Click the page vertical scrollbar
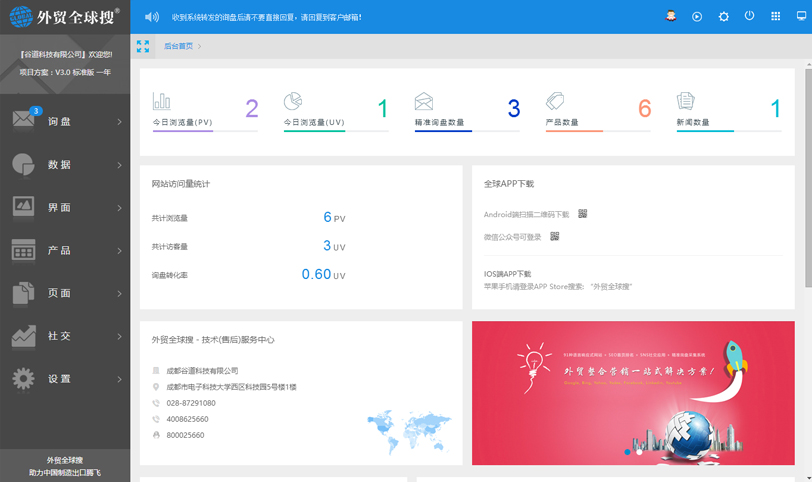This screenshot has height=482, width=812. (807, 200)
